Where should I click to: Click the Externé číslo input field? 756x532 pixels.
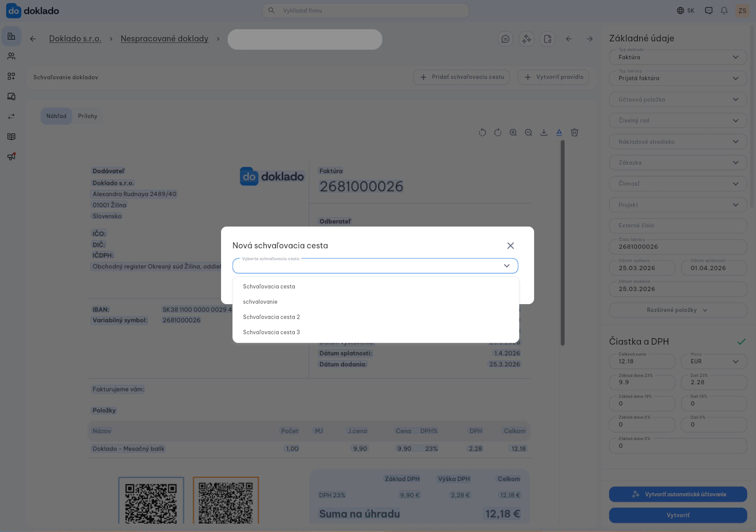click(x=678, y=226)
